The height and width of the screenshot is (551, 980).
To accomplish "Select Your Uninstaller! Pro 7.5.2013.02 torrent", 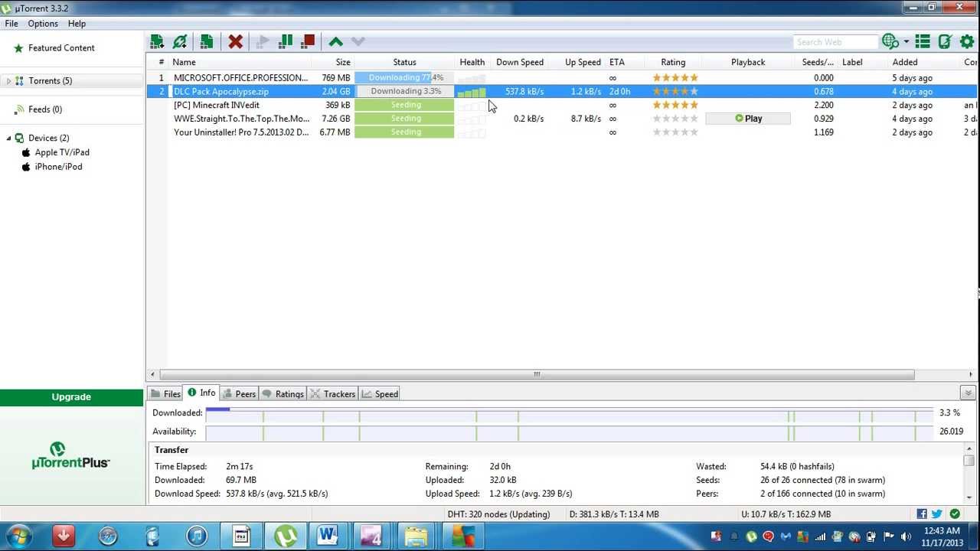I will [562, 132].
